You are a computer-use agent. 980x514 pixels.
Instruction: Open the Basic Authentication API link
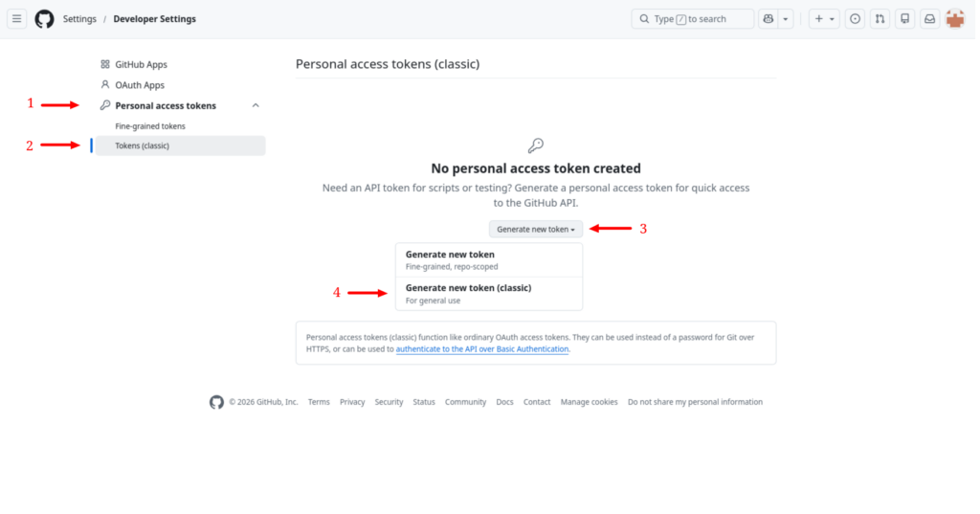coord(482,349)
